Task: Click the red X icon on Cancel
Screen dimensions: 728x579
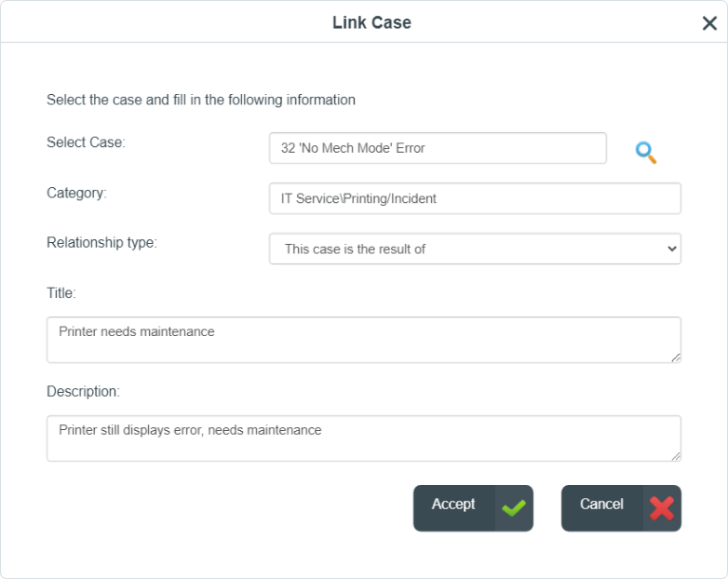Action: pos(662,508)
